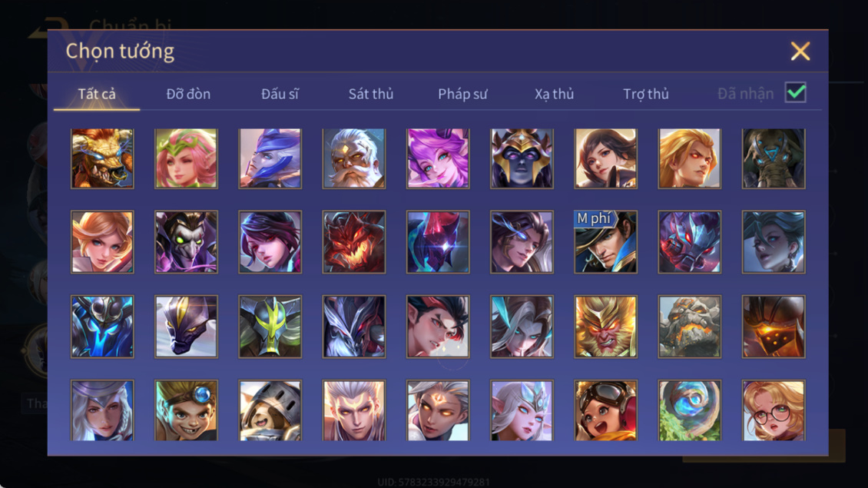Close the 'Chọn tướng' dialog
The image size is (868, 488).
point(800,51)
